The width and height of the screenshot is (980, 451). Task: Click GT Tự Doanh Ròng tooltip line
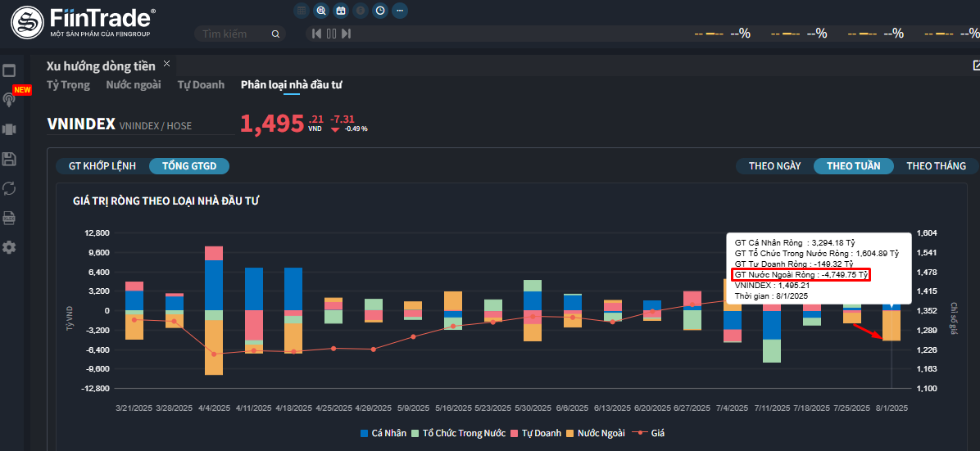[794, 264]
